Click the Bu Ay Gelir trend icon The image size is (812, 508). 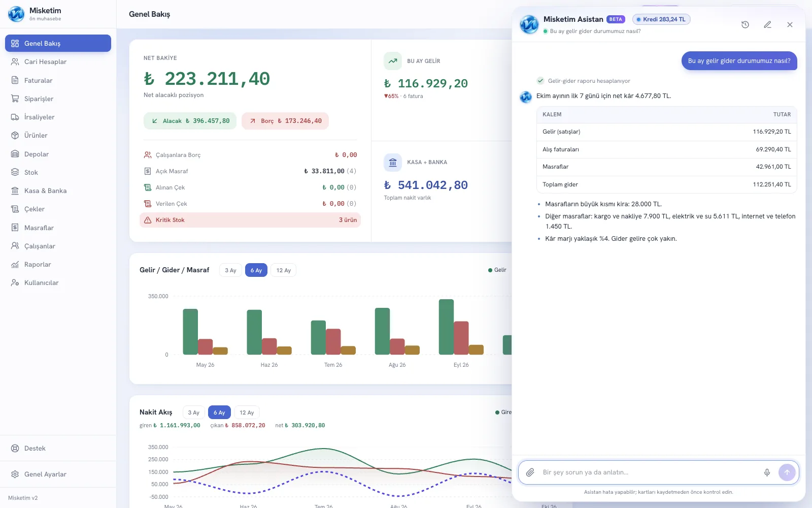click(x=393, y=61)
